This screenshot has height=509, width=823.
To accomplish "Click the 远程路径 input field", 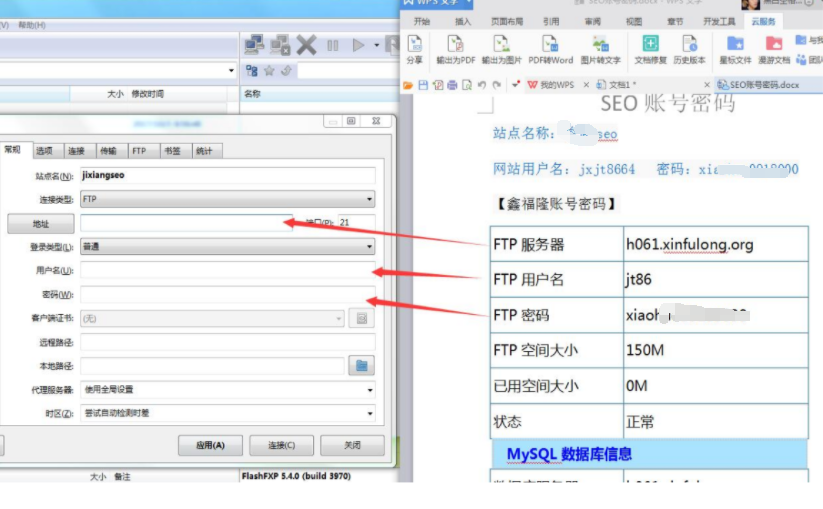I will pyautogui.click(x=228, y=342).
